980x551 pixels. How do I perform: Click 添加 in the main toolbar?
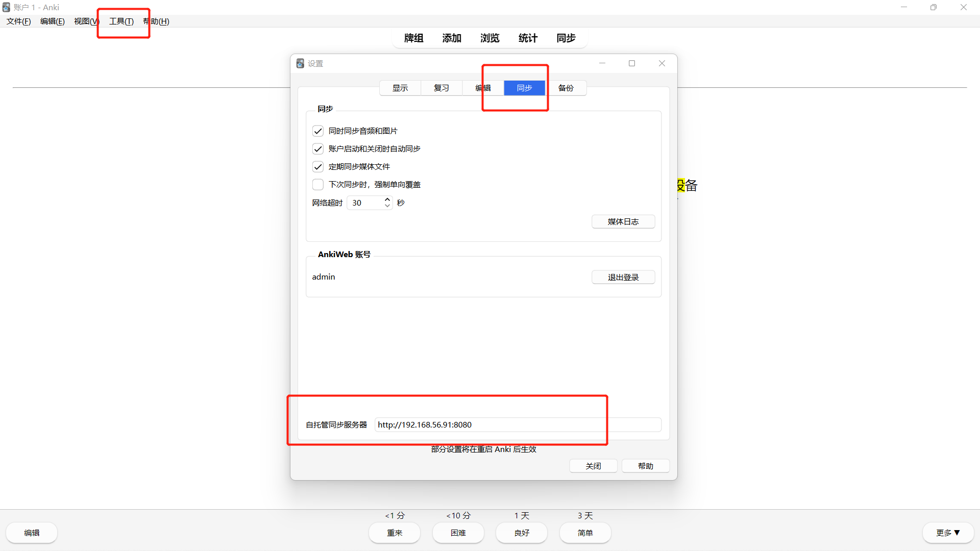pyautogui.click(x=452, y=38)
